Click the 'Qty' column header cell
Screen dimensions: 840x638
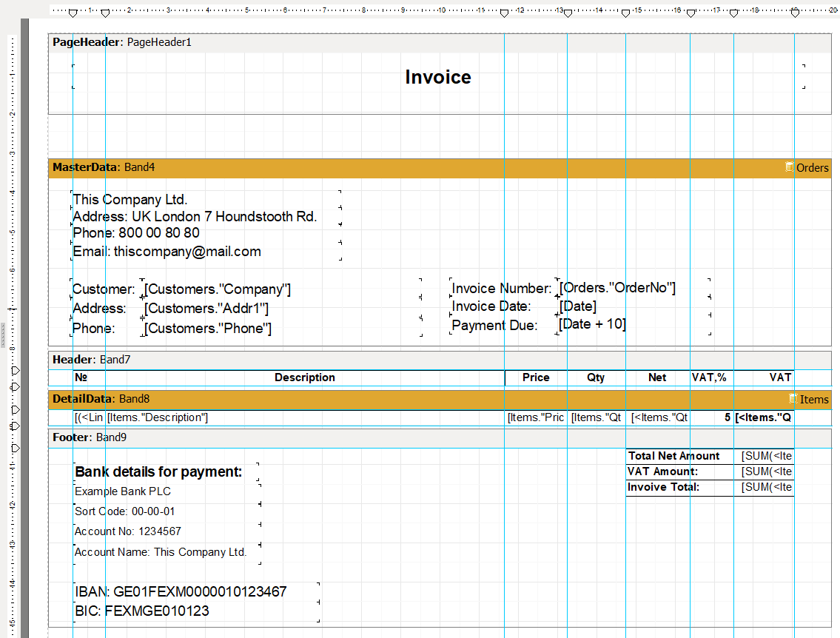click(597, 377)
